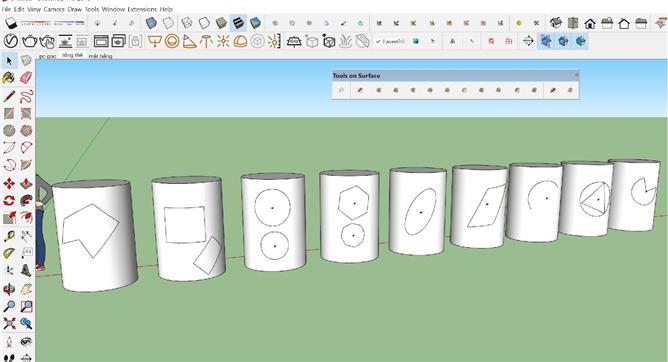The width and height of the screenshot is (668, 362).
Task: Choose the Zoom magnifier tool
Action: coord(9,306)
